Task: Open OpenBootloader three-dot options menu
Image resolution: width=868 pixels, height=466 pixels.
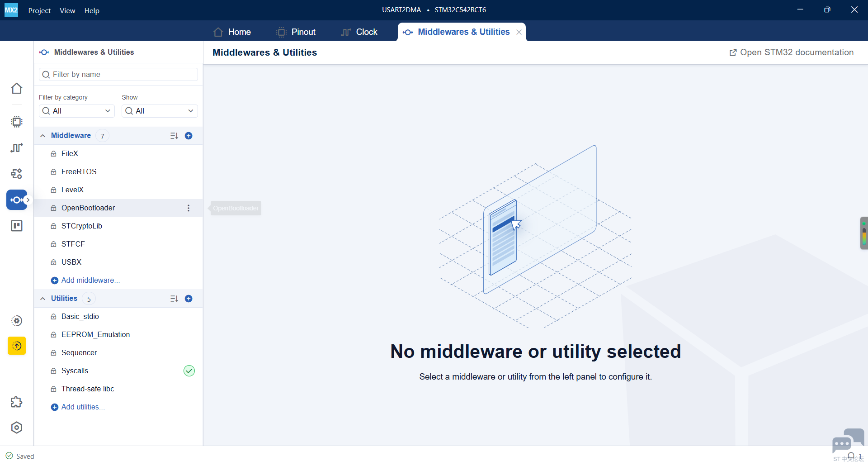Action: tap(189, 208)
